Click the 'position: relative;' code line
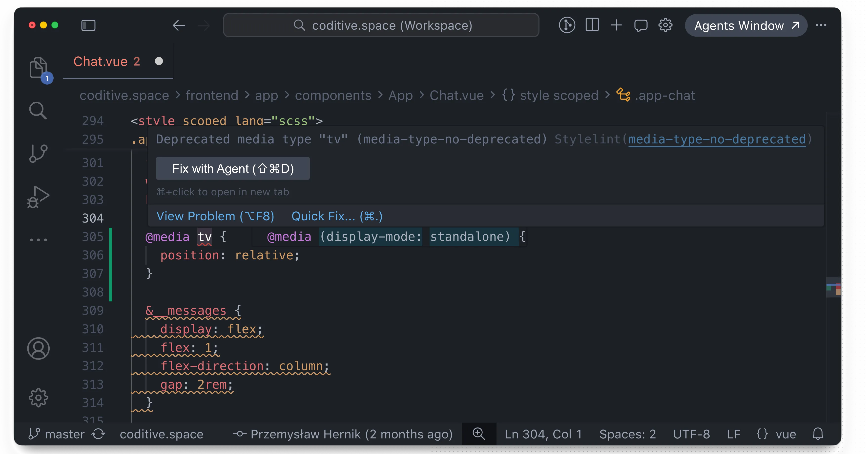868x454 pixels. point(230,255)
